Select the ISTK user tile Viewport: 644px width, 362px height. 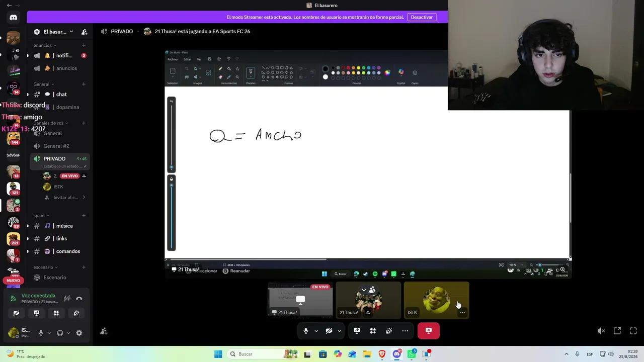[436, 300]
